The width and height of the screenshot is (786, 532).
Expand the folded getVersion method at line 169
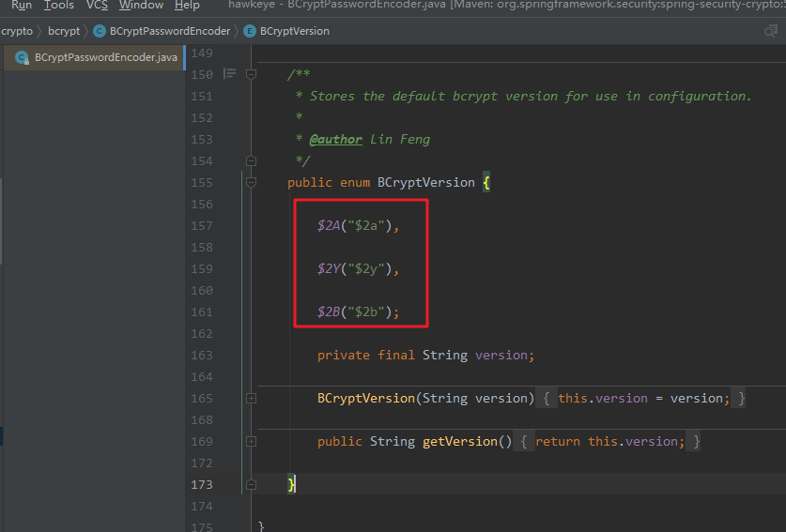[x=251, y=441]
